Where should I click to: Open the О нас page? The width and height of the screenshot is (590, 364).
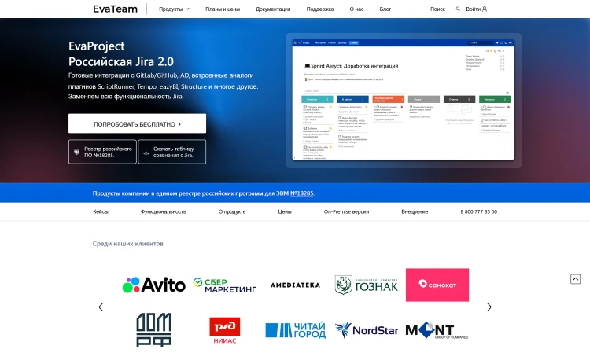(x=356, y=9)
